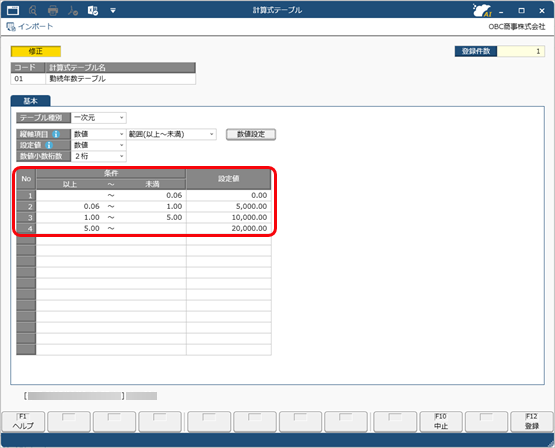
Task: Open the title bar quick-access dropdown arrow
Action: [113, 11]
